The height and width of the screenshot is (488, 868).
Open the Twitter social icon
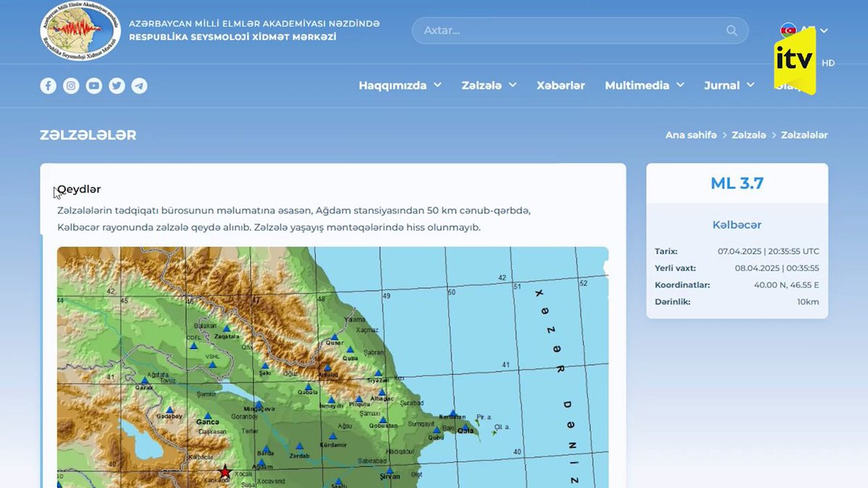coord(116,86)
